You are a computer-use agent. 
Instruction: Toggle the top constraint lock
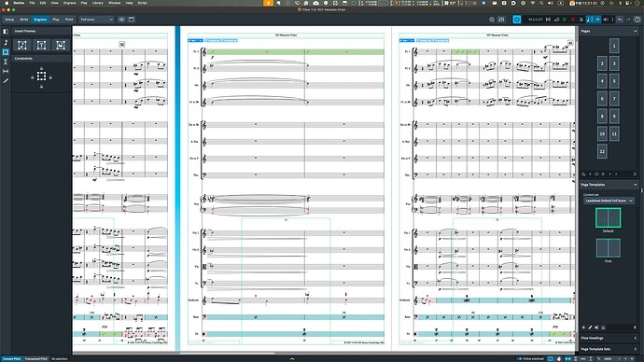(41, 68)
